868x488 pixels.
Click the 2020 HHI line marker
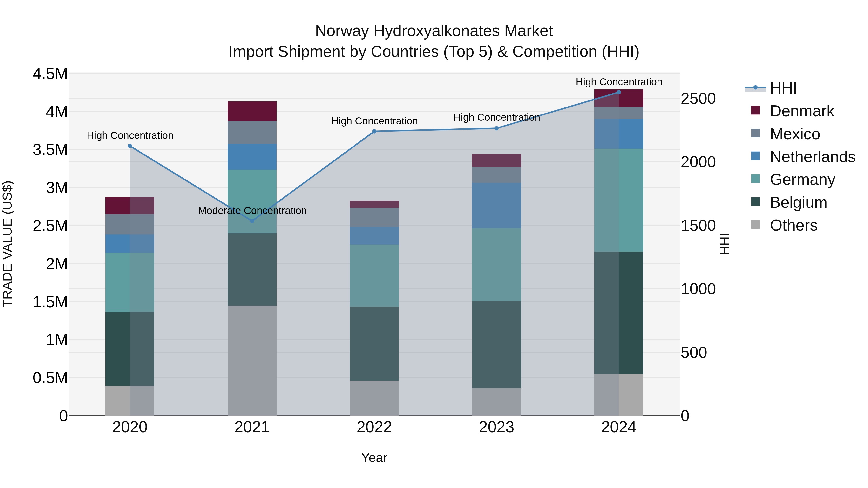130,146
